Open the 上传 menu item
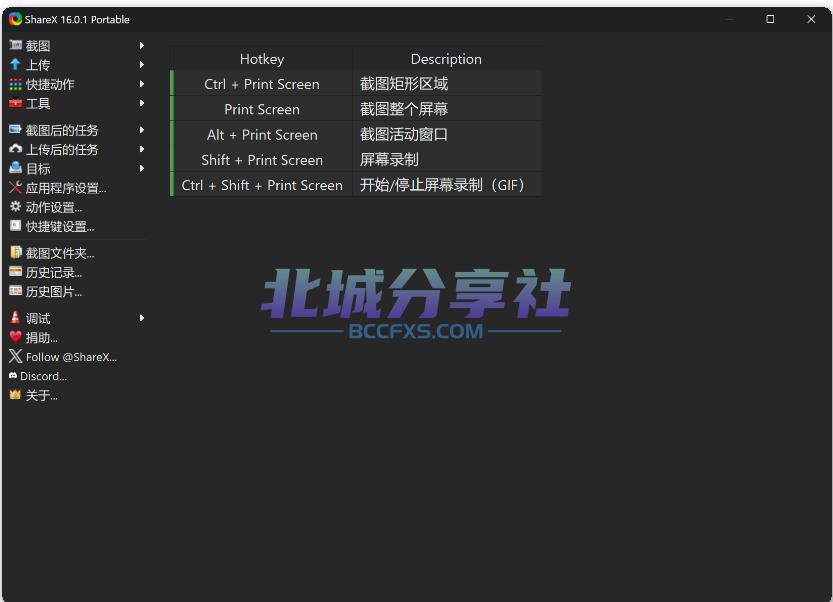Image resolution: width=833 pixels, height=602 pixels. [x=78, y=65]
